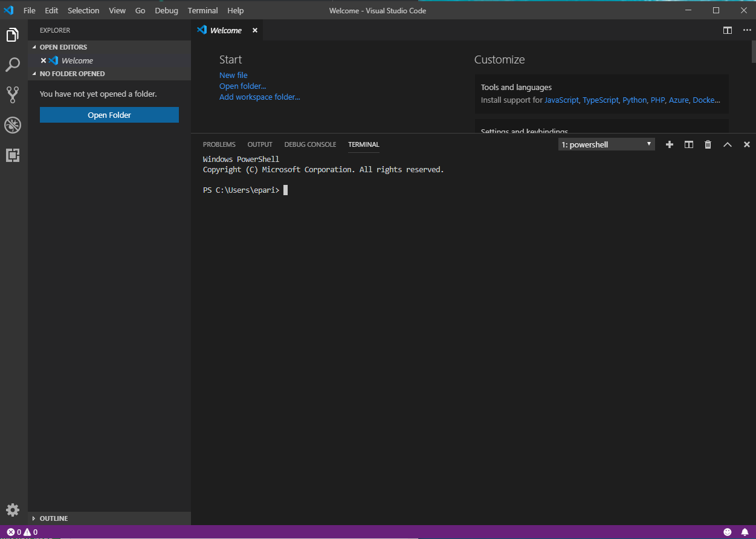The width and height of the screenshot is (756, 539).
Task: Click the Open folder... link
Action: click(242, 86)
